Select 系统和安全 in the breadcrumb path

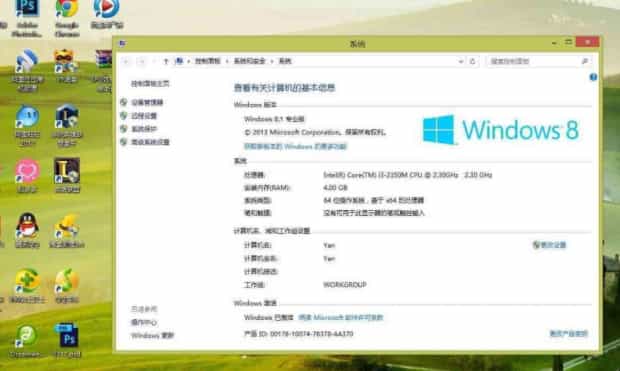(250, 61)
